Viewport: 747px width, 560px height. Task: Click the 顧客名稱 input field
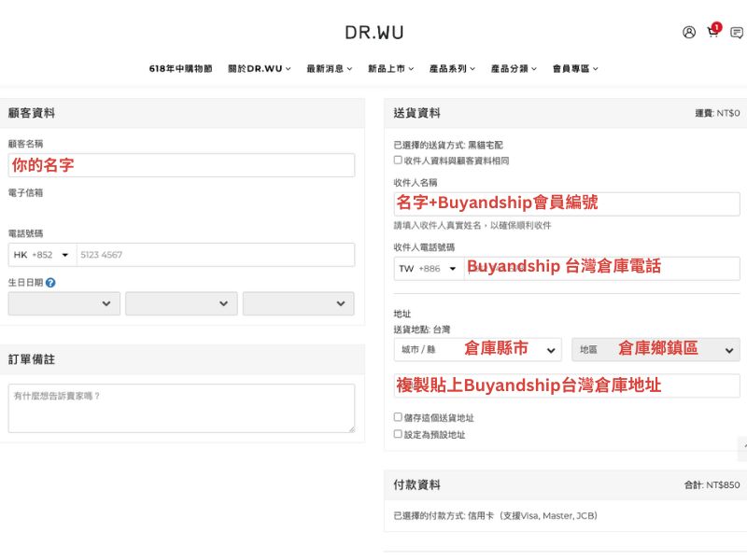point(181,165)
